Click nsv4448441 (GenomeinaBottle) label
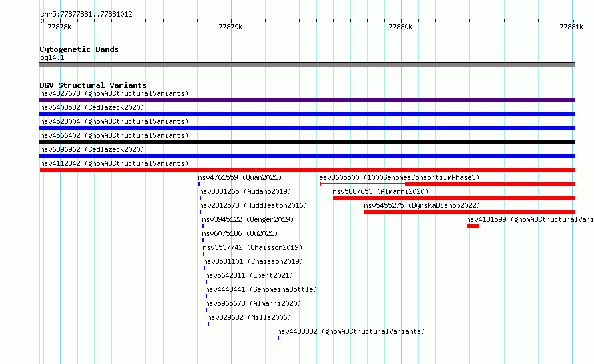Viewport: 594px width, 364px height. coord(261,289)
